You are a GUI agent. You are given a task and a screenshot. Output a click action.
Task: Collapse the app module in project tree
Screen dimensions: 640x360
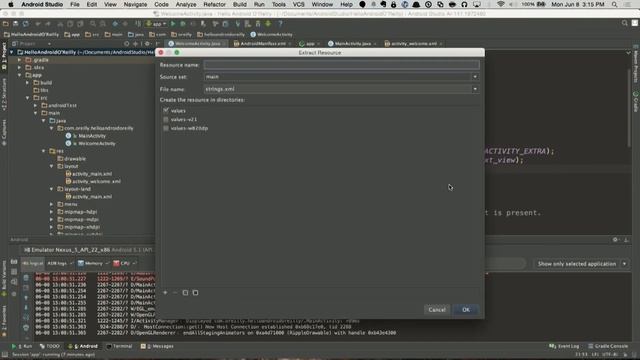click(x=20, y=75)
